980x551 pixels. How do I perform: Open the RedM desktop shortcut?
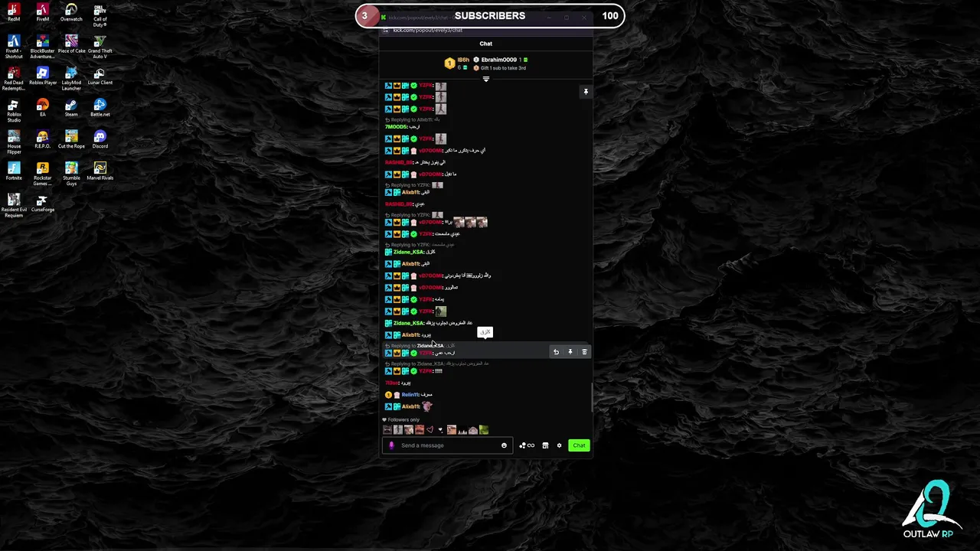(x=14, y=13)
